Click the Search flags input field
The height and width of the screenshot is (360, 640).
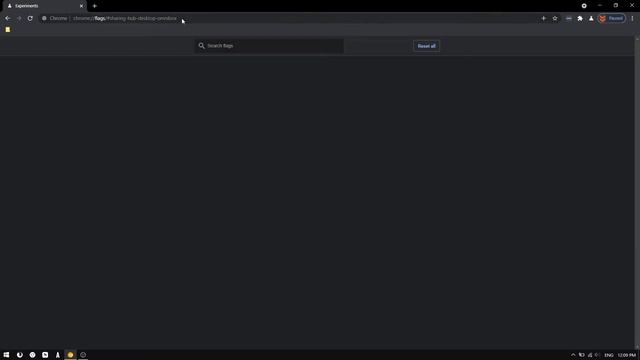coord(269,46)
